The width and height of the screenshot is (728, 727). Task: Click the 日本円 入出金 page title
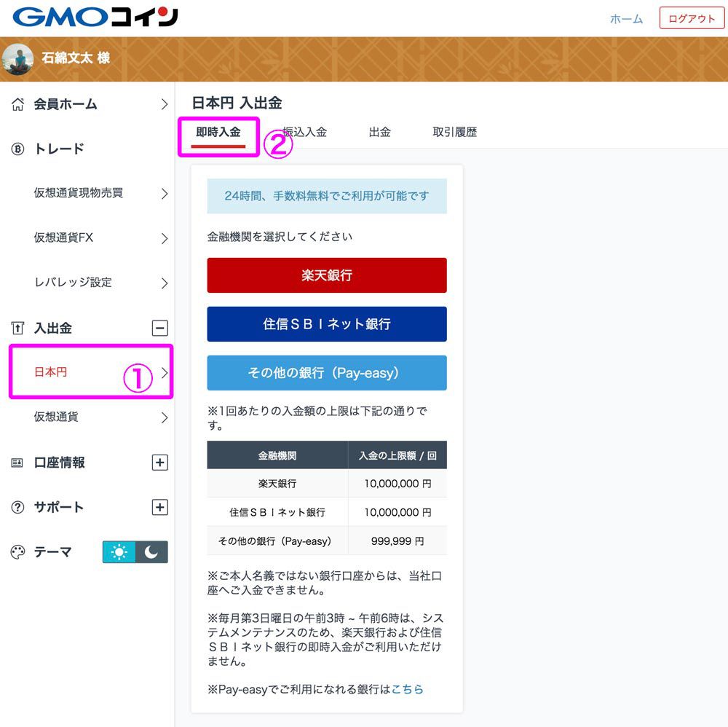[237, 103]
